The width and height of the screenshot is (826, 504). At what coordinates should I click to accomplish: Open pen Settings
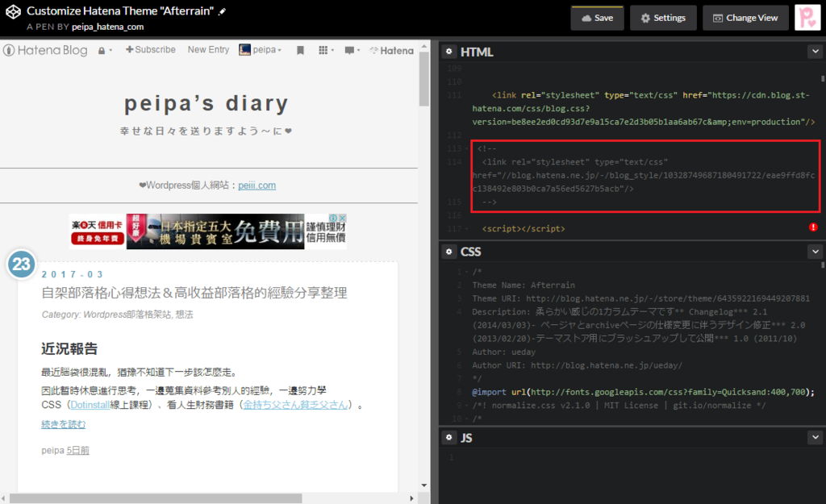click(x=663, y=18)
